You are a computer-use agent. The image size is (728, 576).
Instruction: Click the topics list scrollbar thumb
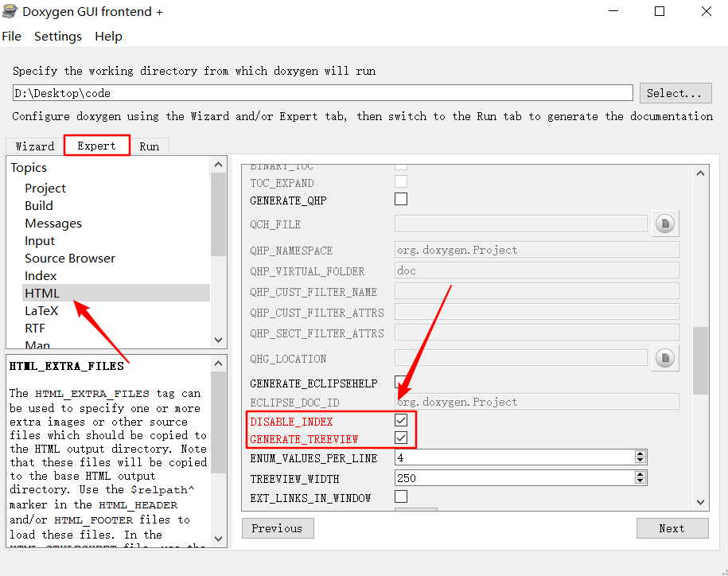pyautogui.click(x=218, y=215)
